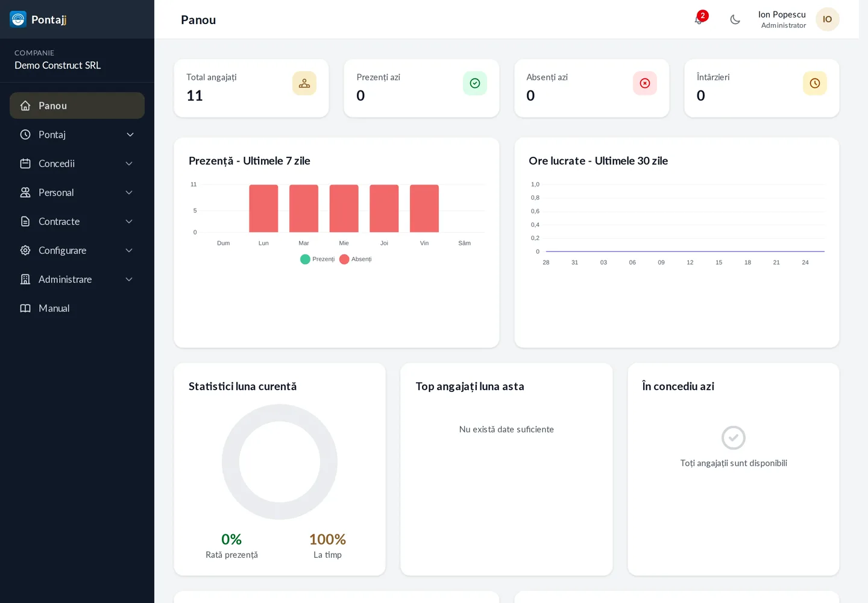Click the Concedii calendar icon

pos(25,163)
